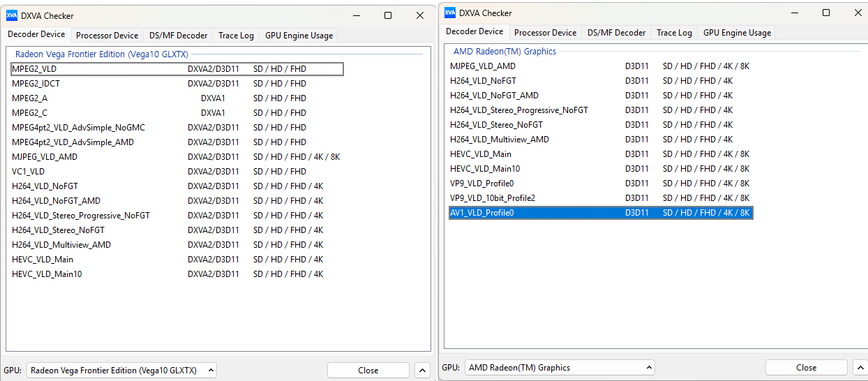Click Close button in right DXVA Checker window
This screenshot has height=381, width=868.
click(x=806, y=368)
